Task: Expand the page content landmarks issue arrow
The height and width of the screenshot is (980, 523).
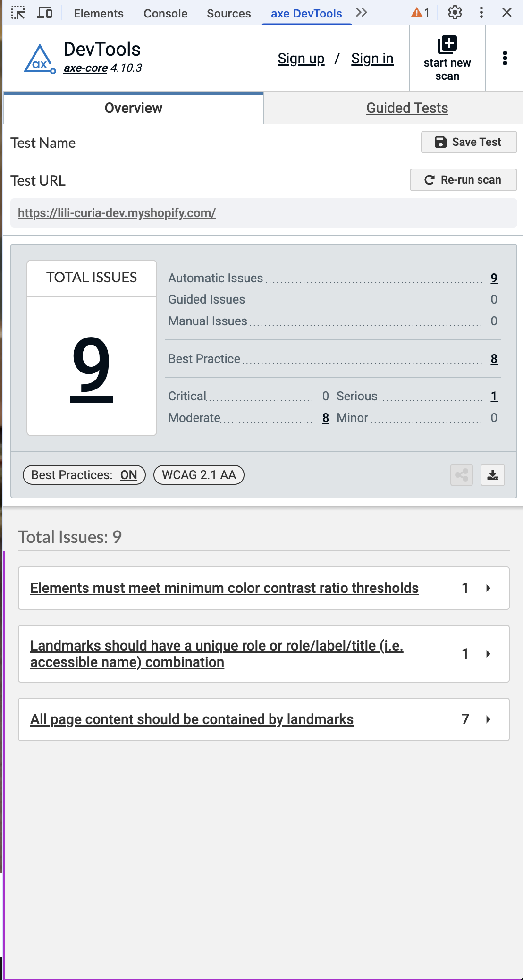Action: (488, 719)
